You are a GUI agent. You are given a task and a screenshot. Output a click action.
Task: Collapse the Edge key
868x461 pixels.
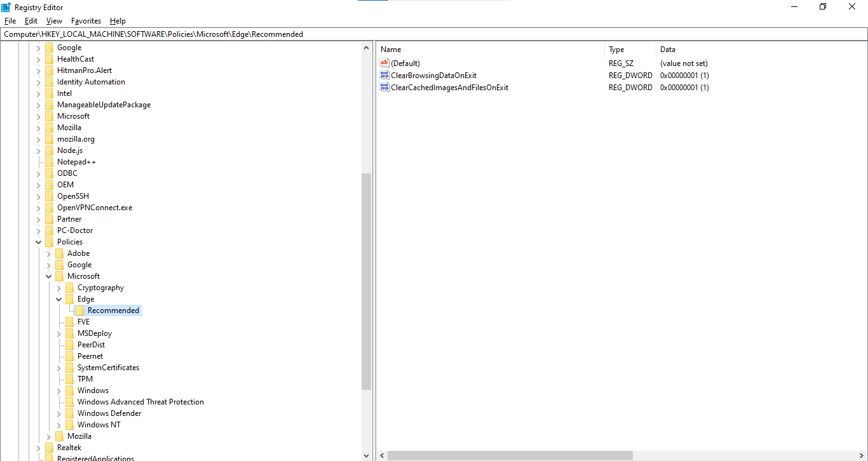[59, 299]
